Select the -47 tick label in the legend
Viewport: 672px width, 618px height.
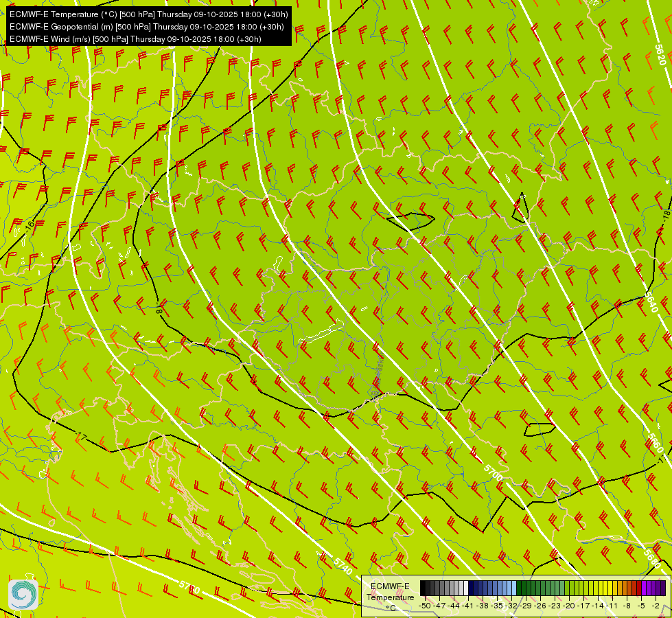[x=439, y=606]
